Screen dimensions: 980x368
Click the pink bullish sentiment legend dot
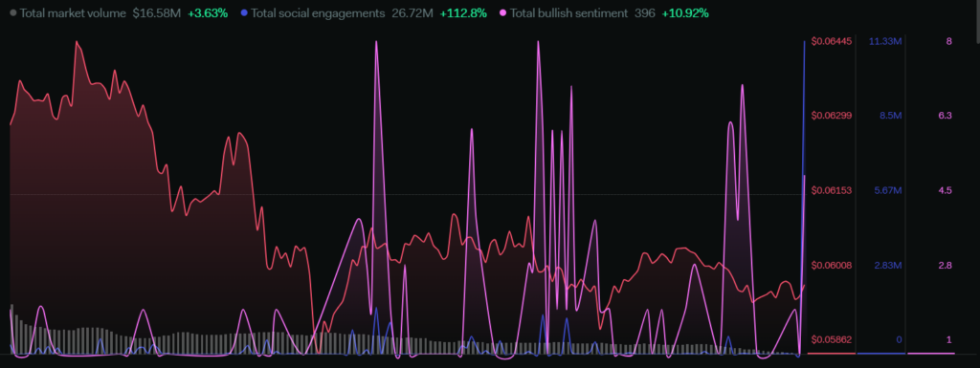click(503, 12)
